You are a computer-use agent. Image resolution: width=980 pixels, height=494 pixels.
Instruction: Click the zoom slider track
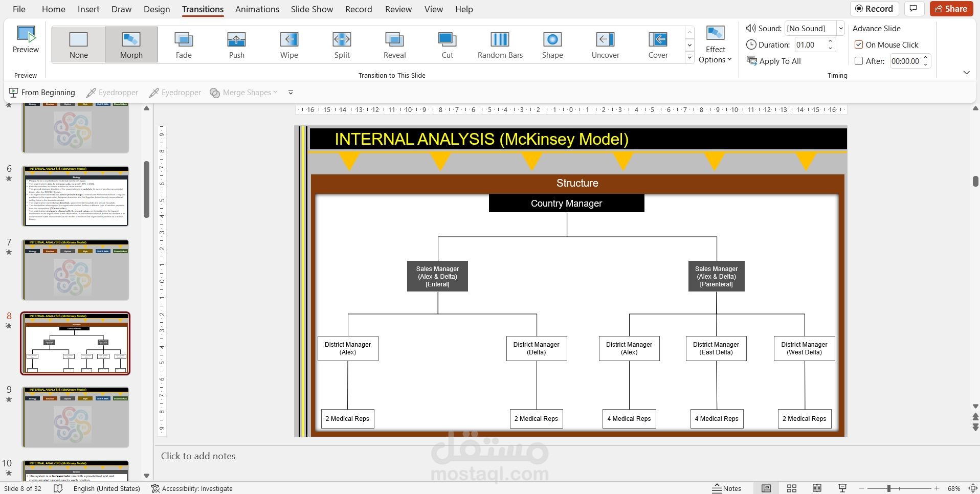click(x=899, y=488)
